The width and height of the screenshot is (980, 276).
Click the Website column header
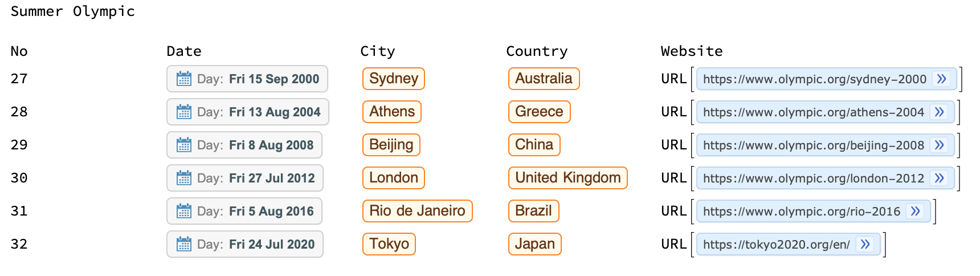692,51
